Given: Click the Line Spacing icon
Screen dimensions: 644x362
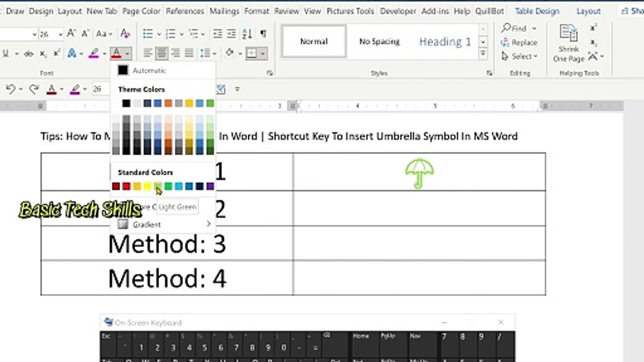Looking at the screenshot, I should coord(205,53).
